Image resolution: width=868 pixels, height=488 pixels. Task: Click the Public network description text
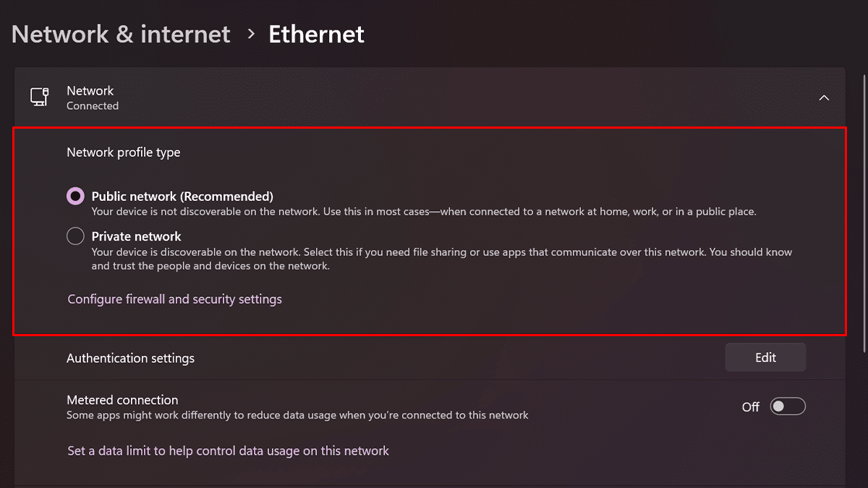coord(423,212)
